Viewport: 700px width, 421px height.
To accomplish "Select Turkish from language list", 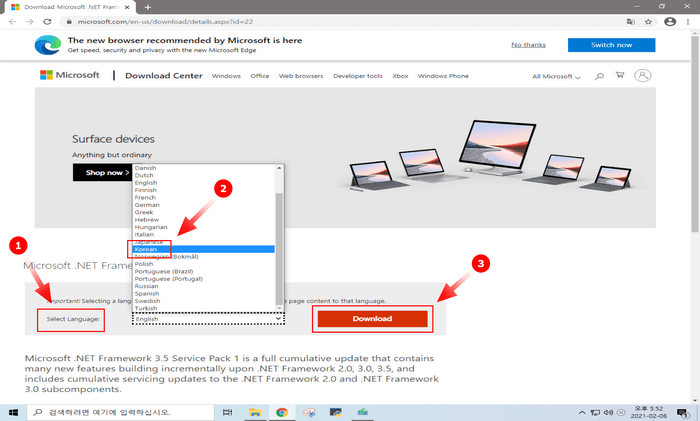I will pyautogui.click(x=146, y=308).
